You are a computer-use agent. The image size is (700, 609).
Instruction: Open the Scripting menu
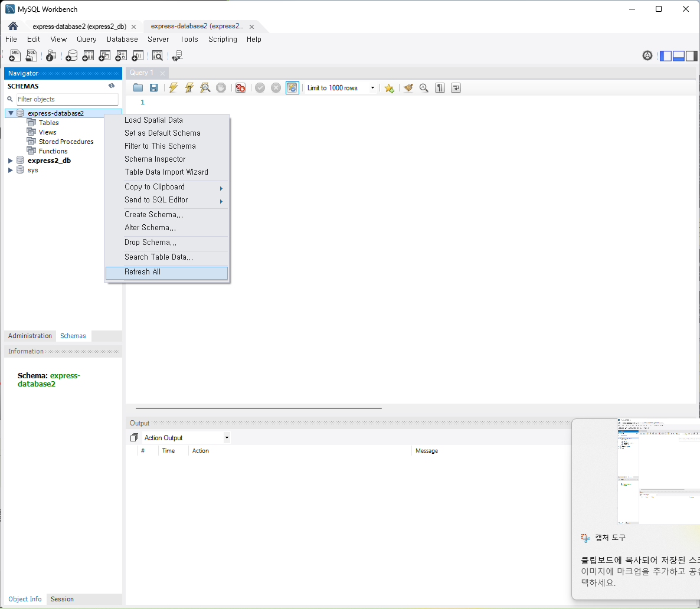(223, 40)
